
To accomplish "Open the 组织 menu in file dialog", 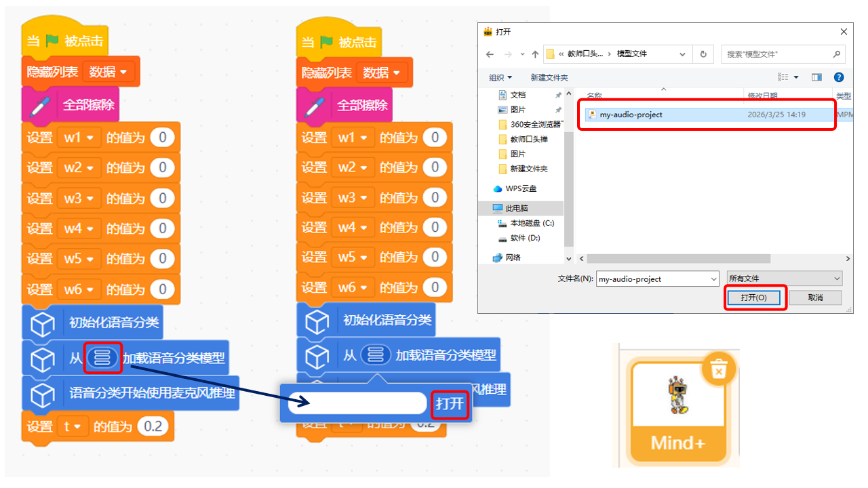I will point(500,77).
